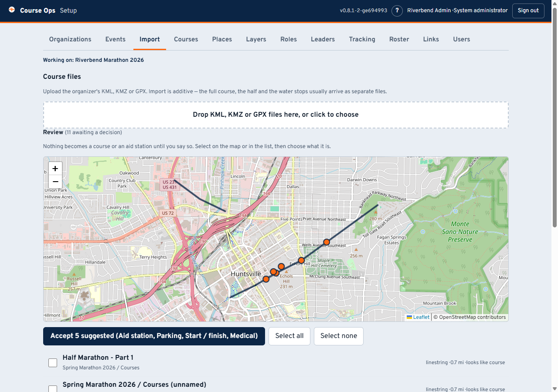
Task: Open the Users tab
Action: [462, 39]
